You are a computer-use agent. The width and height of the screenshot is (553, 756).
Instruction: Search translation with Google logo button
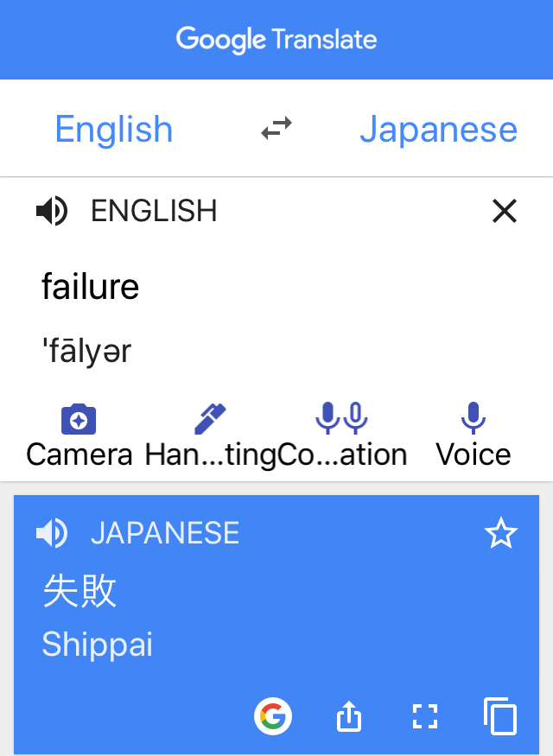[x=273, y=716]
